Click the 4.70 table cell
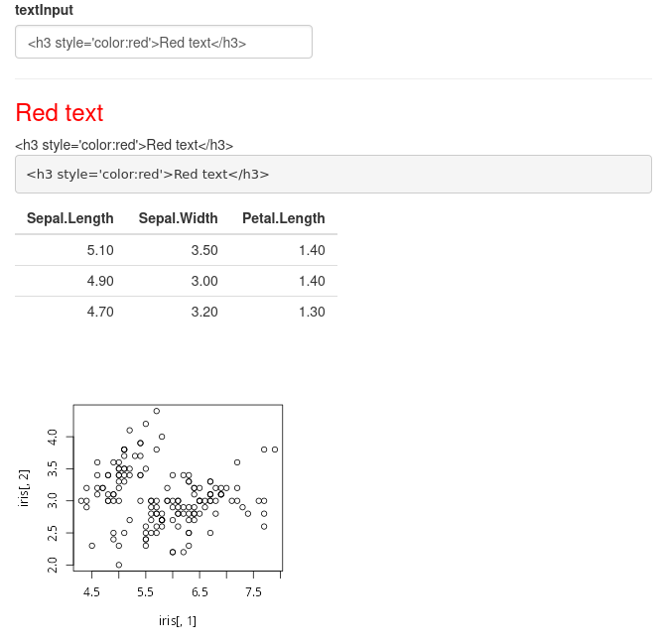Viewport: 667px width, 644px height. pyautogui.click(x=100, y=312)
